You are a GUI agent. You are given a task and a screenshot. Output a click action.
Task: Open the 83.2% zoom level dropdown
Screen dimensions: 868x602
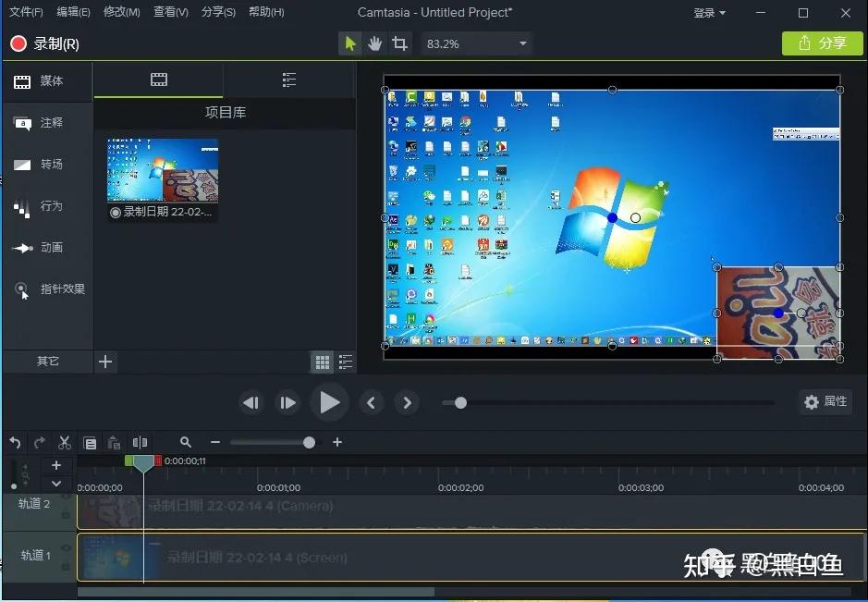pyautogui.click(x=475, y=43)
